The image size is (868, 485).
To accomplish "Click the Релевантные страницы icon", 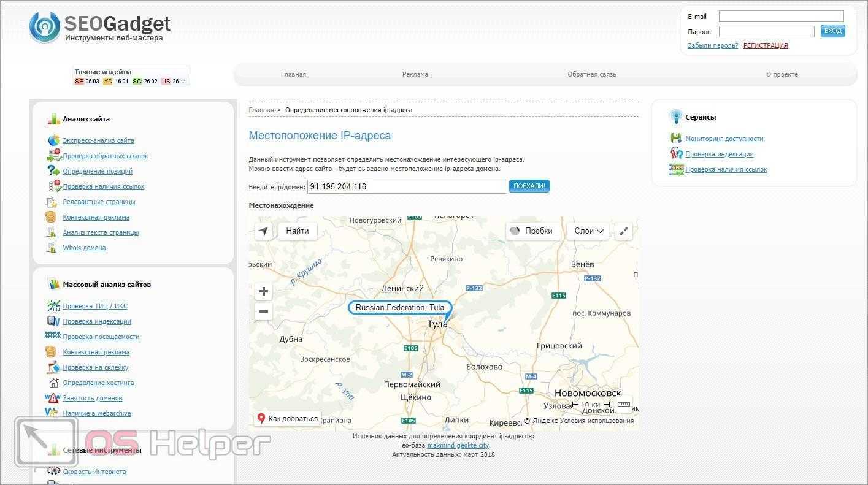I will [51, 202].
